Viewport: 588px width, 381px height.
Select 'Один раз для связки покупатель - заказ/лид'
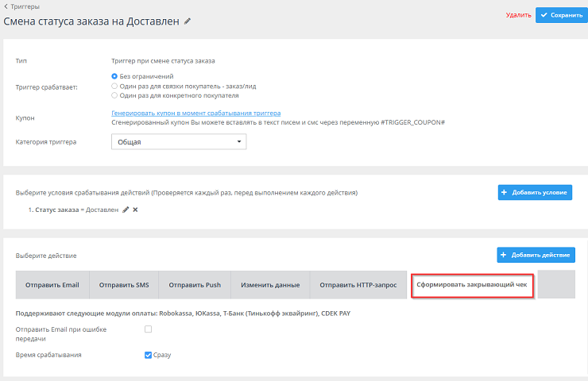[114, 87]
